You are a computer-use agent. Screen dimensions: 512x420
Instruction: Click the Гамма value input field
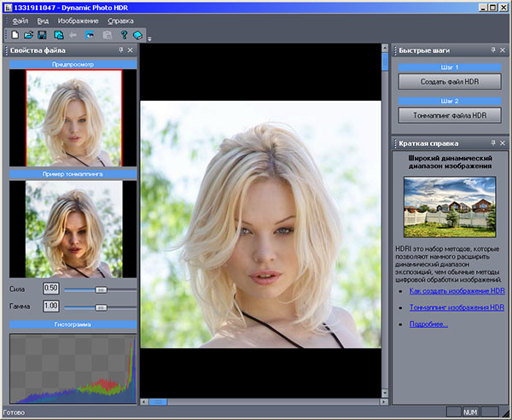coord(50,306)
